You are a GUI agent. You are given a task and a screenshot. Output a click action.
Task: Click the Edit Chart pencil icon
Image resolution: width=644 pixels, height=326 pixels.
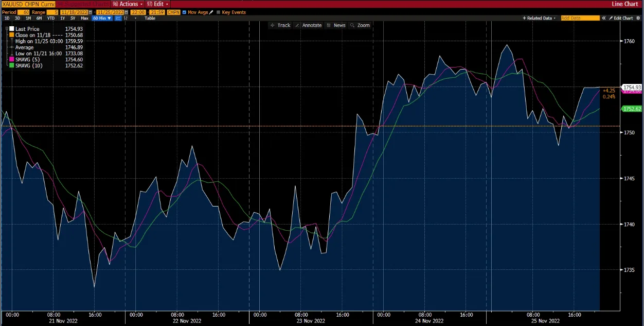[611, 18]
